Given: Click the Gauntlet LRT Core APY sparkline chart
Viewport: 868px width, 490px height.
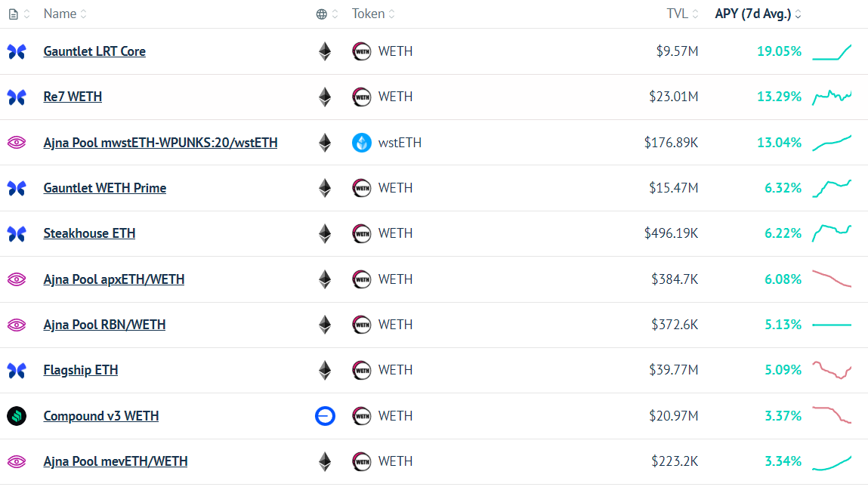Looking at the screenshot, I should [x=832, y=52].
